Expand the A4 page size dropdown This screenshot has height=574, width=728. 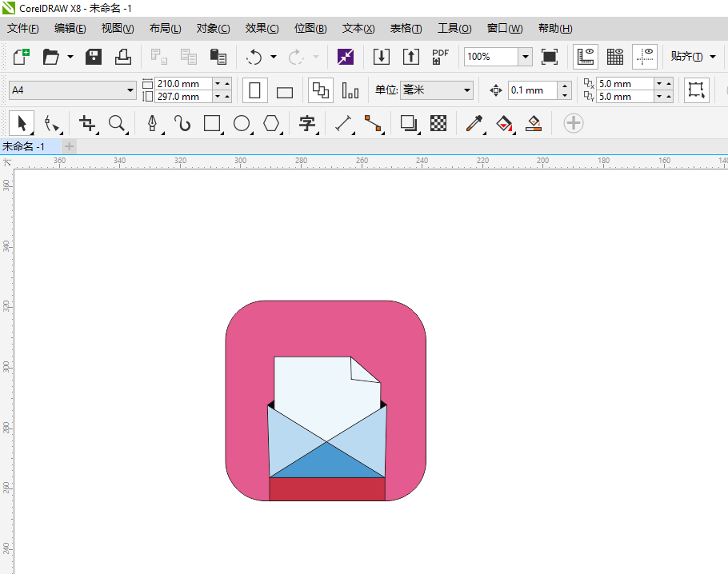131,90
